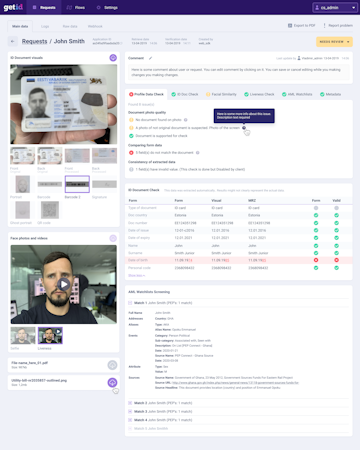The height and width of the screenshot is (450, 360).
Task: Select the Back Processed thumbnail
Action: click(x=104, y=156)
